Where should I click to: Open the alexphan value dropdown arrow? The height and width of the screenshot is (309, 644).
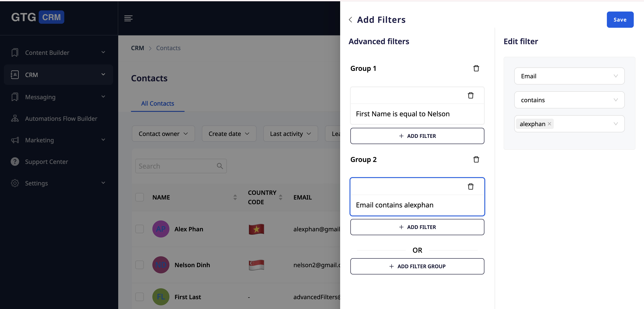[615, 124]
